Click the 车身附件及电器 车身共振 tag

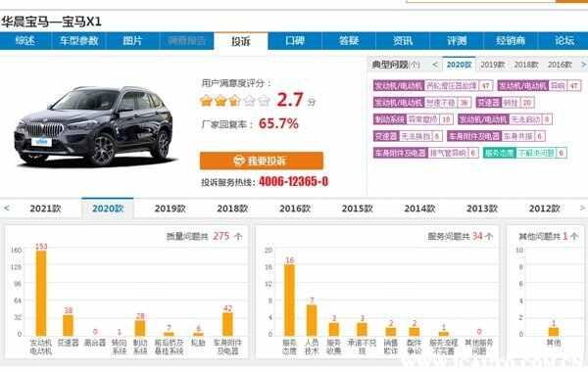pos(496,136)
